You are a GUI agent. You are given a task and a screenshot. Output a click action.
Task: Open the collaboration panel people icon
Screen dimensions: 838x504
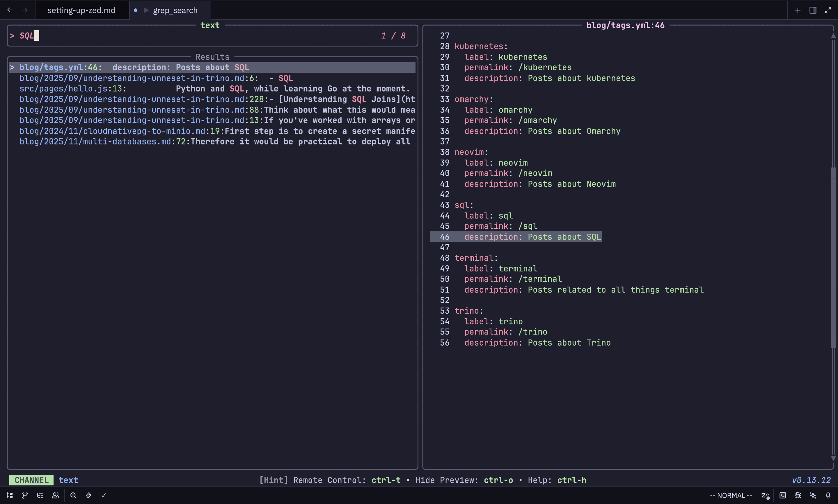click(55, 495)
